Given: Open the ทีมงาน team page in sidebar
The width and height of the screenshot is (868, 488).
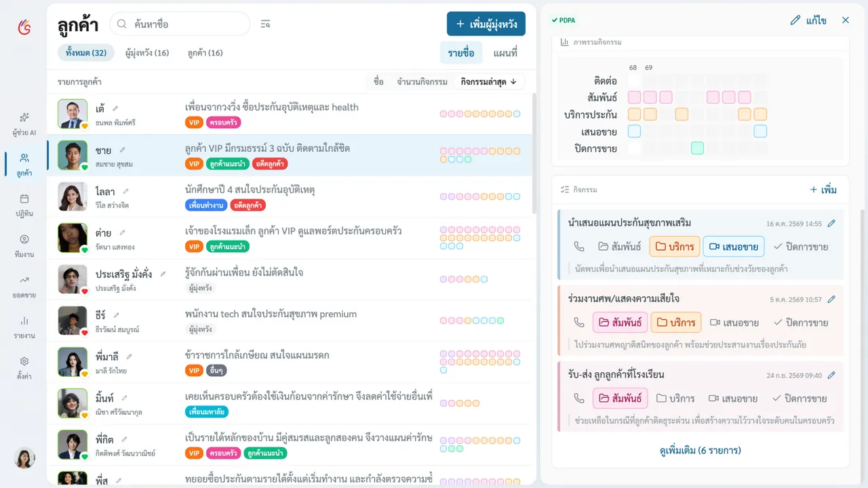Looking at the screenshot, I should tap(24, 245).
